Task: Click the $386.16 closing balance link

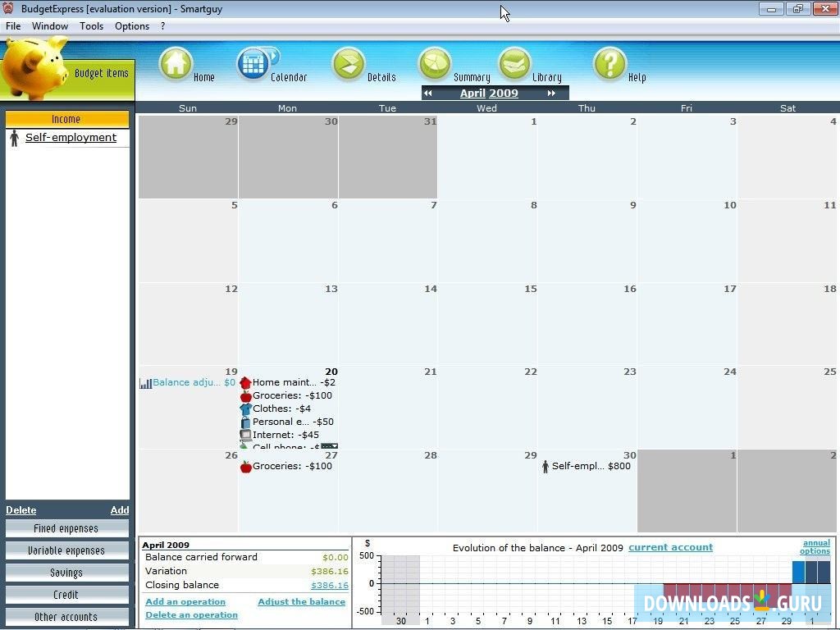Action: (330, 586)
